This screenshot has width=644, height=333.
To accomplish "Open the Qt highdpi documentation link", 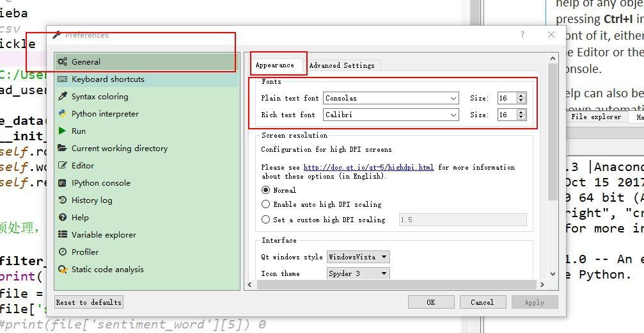I will tap(368, 167).
